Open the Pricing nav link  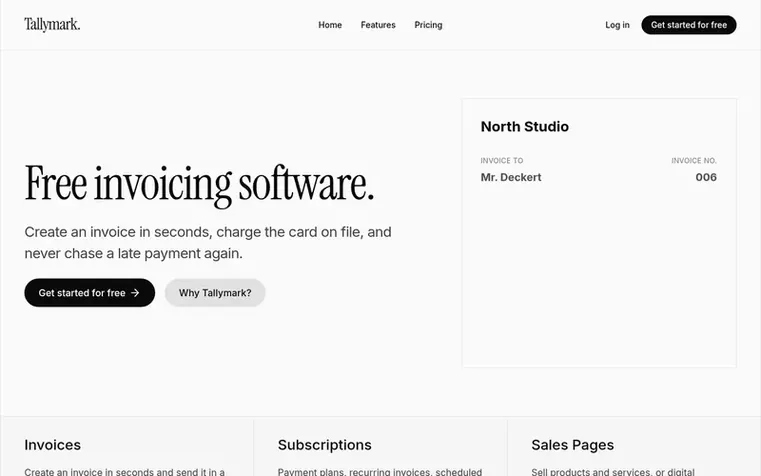pos(428,25)
